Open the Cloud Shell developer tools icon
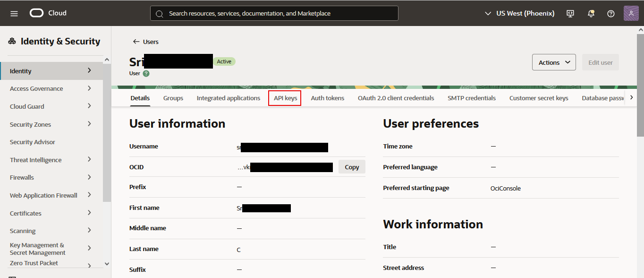This screenshot has width=644, height=278. [x=570, y=13]
